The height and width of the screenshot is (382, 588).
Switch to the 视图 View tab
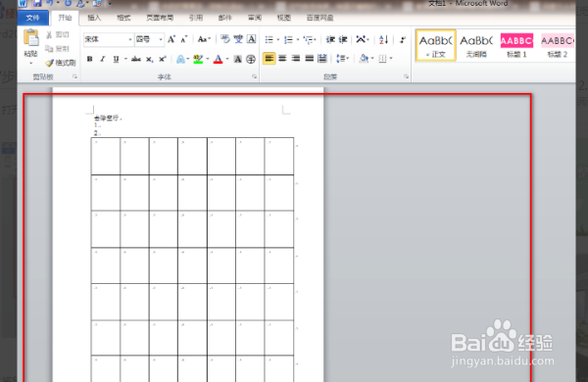(x=284, y=18)
